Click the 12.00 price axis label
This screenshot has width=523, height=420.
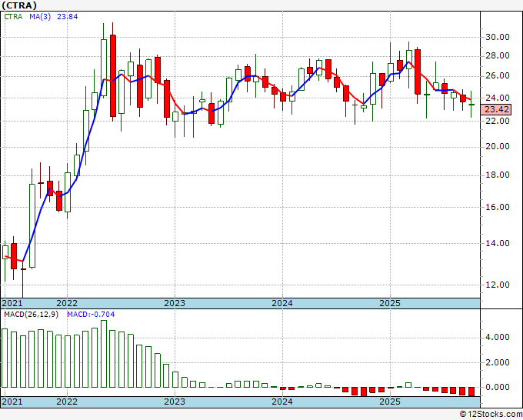click(x=497, y=285)
